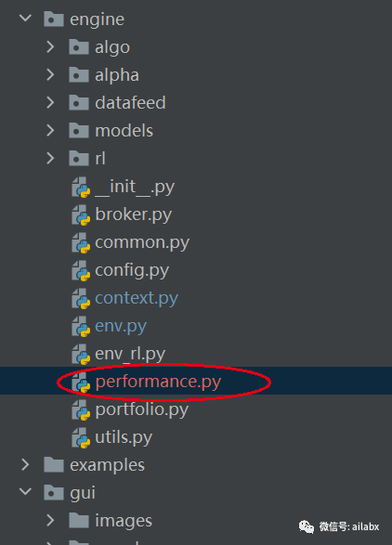Open the __init__.py file
The image size is (392, 545).
135,187
